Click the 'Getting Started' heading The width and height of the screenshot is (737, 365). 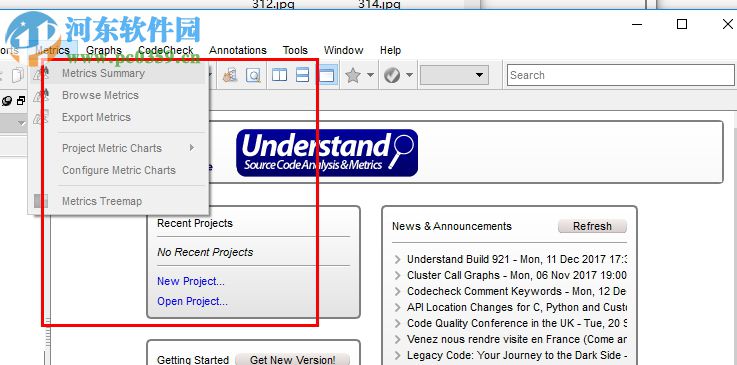pyautogui.click(x=193, y=360)
